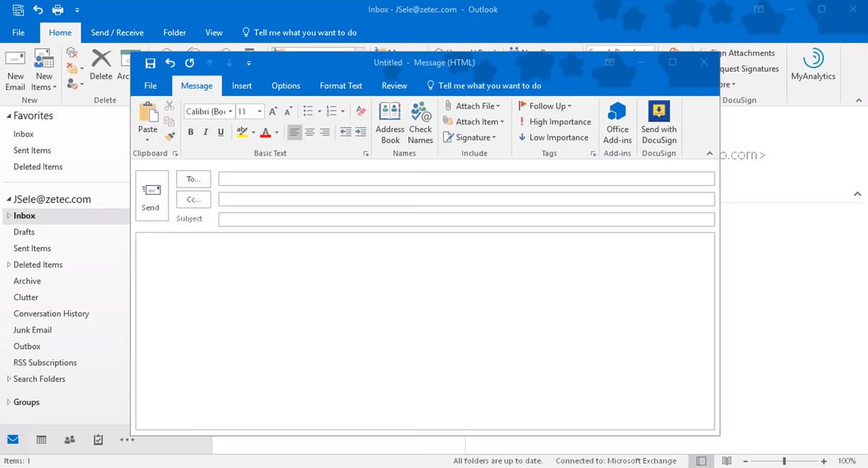Save the untitled message using the floppy icon

pyautogui.click(x=150, y=63)
